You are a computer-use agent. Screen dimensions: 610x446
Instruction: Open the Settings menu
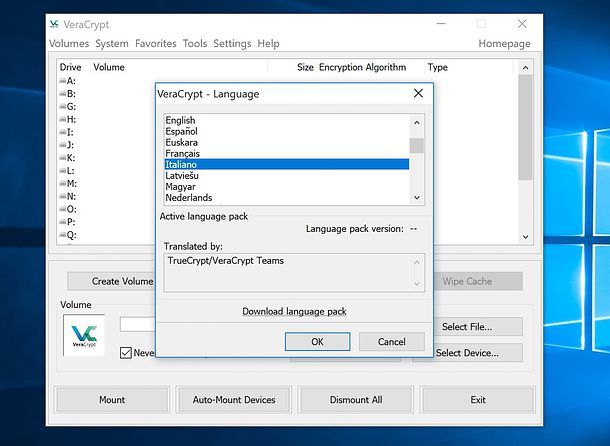pos(232,44)
